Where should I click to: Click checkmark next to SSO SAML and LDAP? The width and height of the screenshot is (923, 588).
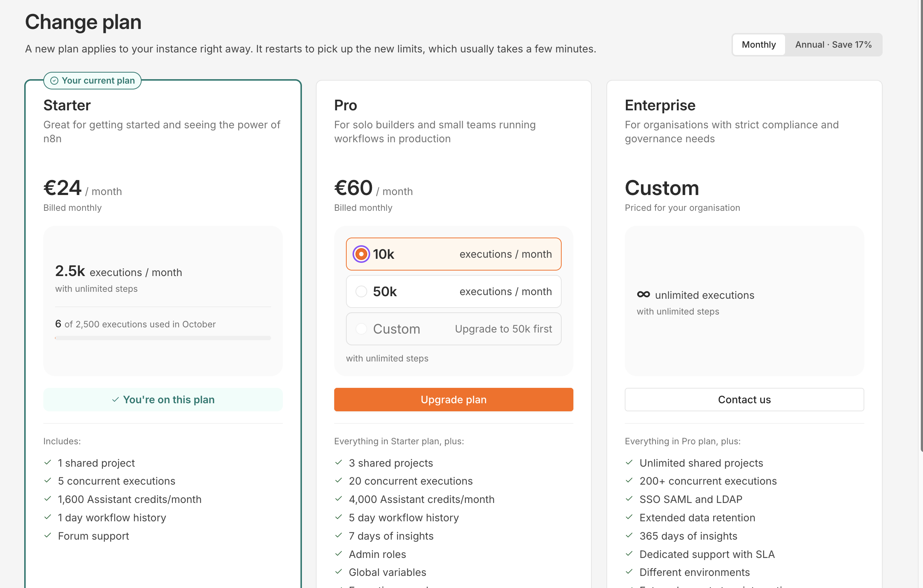point(629,499)
